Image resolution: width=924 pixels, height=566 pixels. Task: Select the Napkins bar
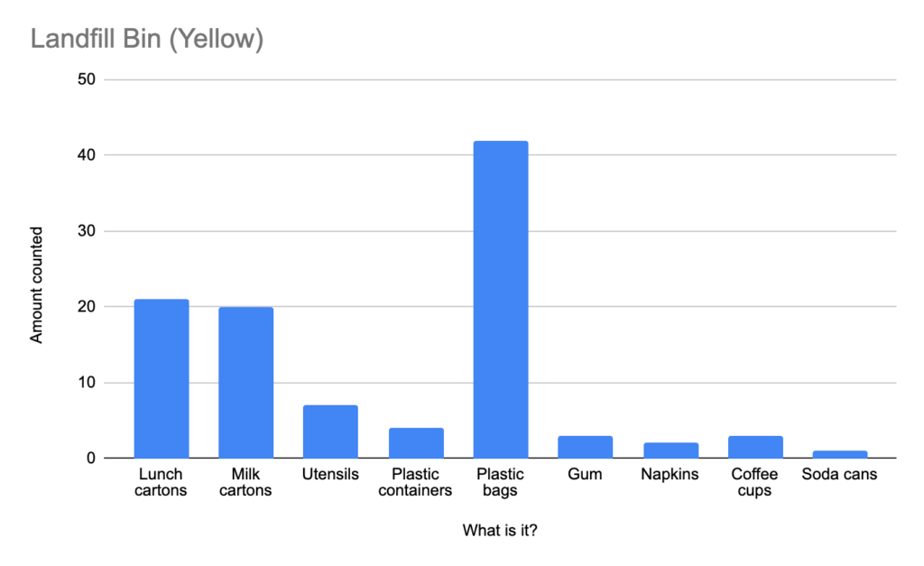pos(670,450)
